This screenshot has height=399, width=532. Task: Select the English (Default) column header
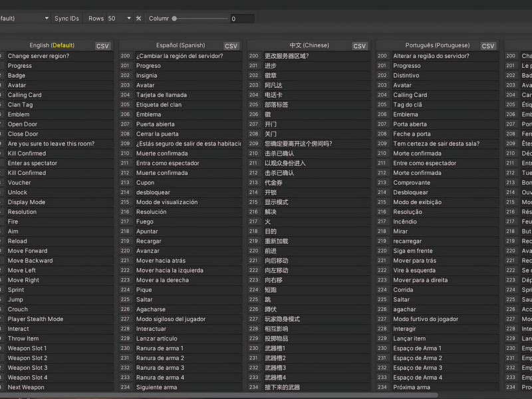(52, 45)
